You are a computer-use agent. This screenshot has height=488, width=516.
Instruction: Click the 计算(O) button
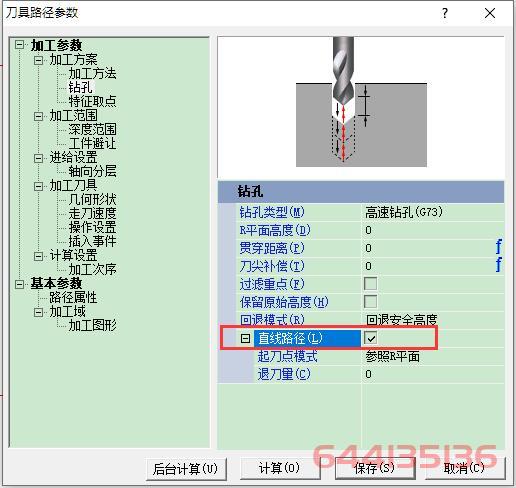pyautogui.click(x=280, y=468)
